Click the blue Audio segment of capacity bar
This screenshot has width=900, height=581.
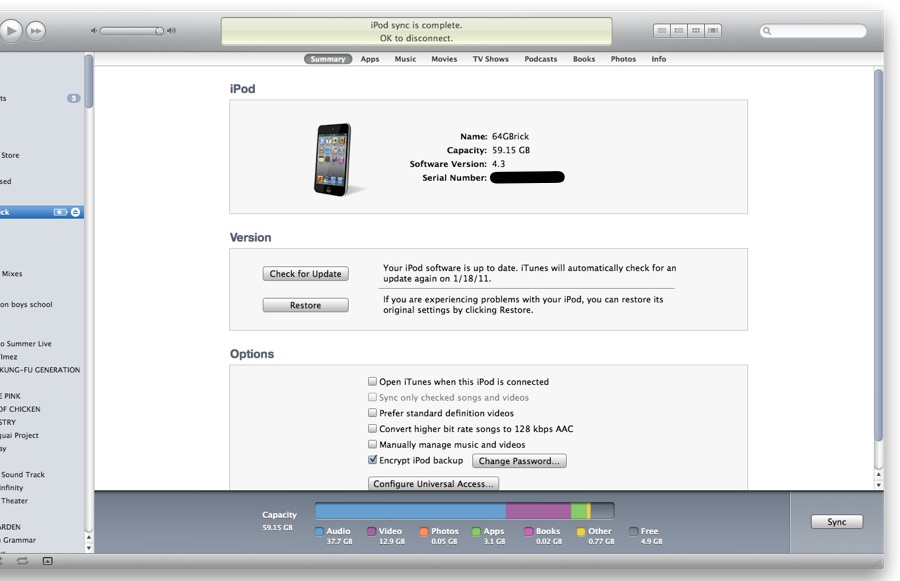(410, 510)
